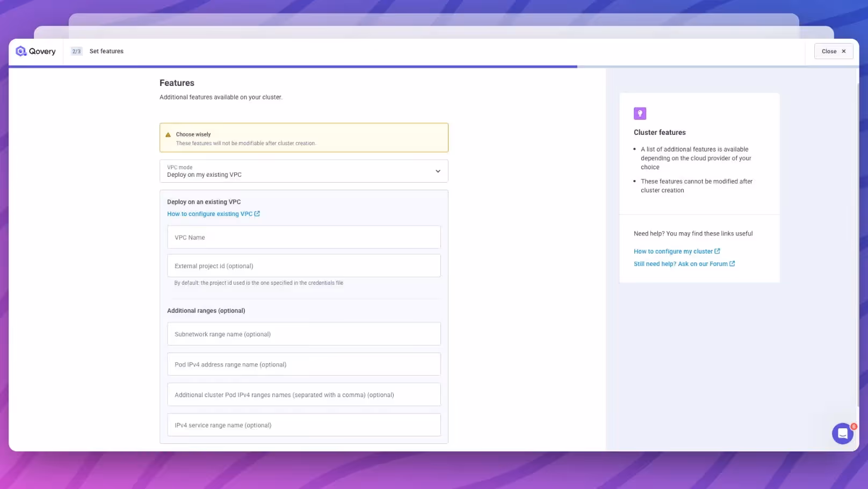Click the external link icon beside How to configure my cluster

point(718,251)
